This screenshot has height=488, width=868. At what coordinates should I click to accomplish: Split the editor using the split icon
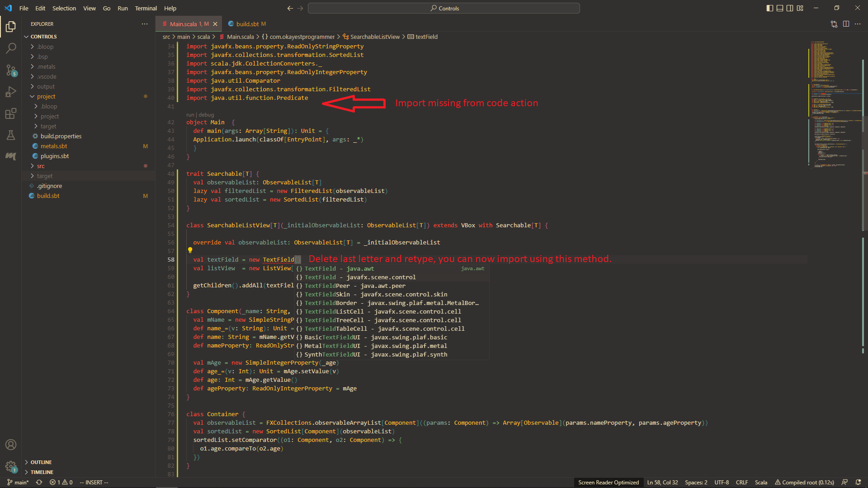tap(846, 24)
